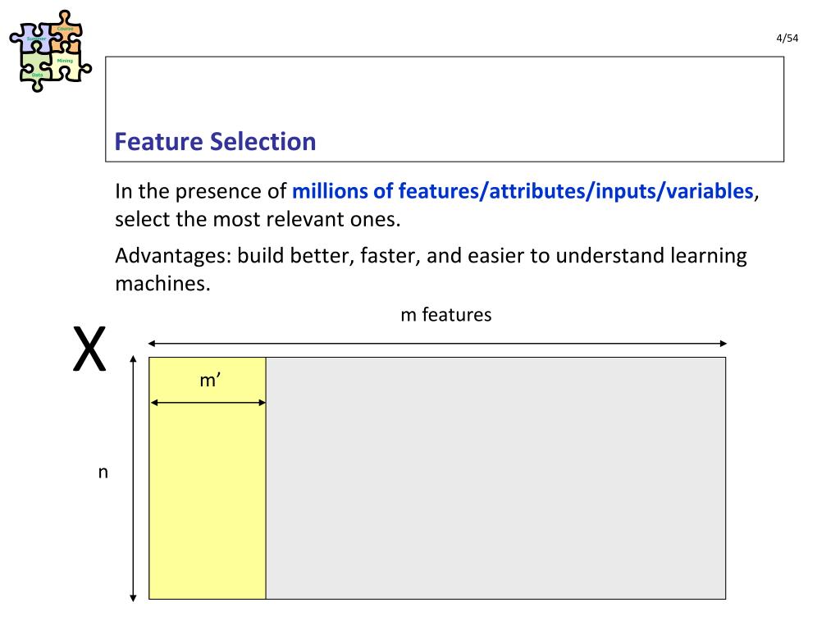The image size is (840, 630).
Task: Click the m features label
Action: (445, 314)
